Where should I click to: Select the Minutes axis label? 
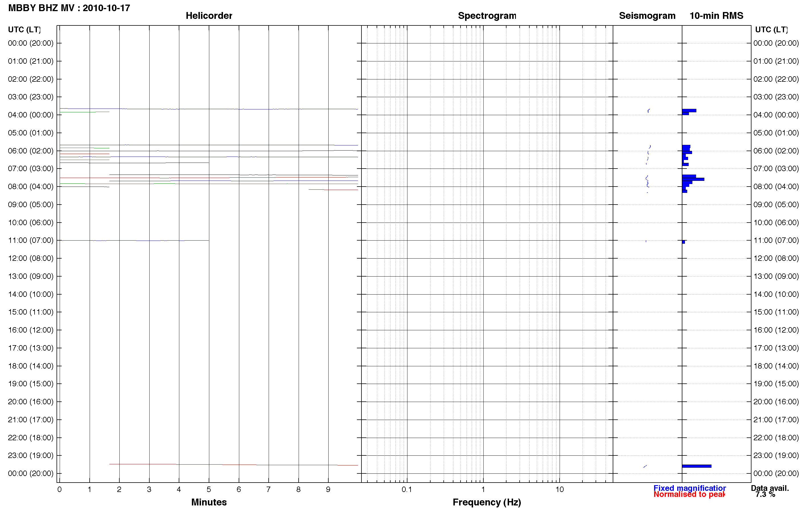(209, 502)
